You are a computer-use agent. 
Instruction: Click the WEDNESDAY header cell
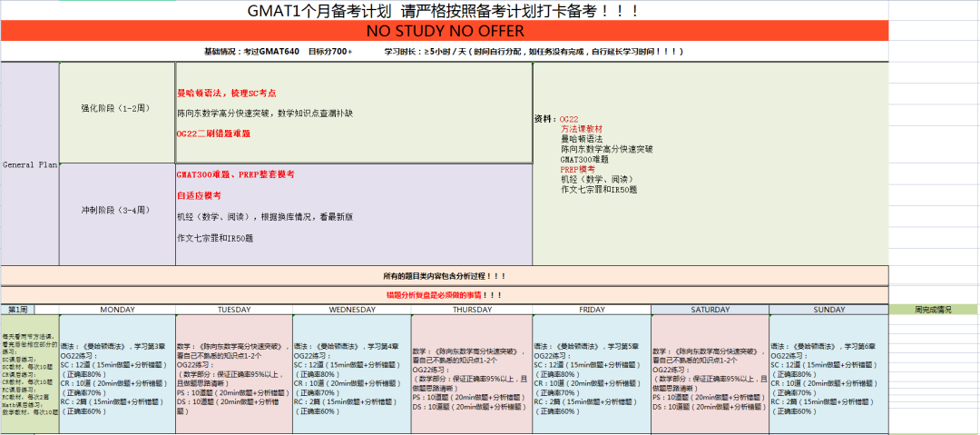pos(351,310)
